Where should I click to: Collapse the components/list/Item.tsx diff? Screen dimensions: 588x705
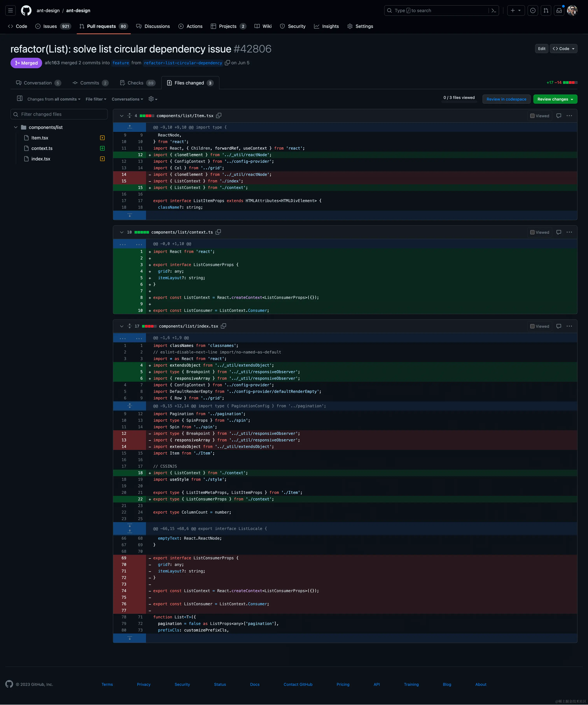[x=122, y=116]
